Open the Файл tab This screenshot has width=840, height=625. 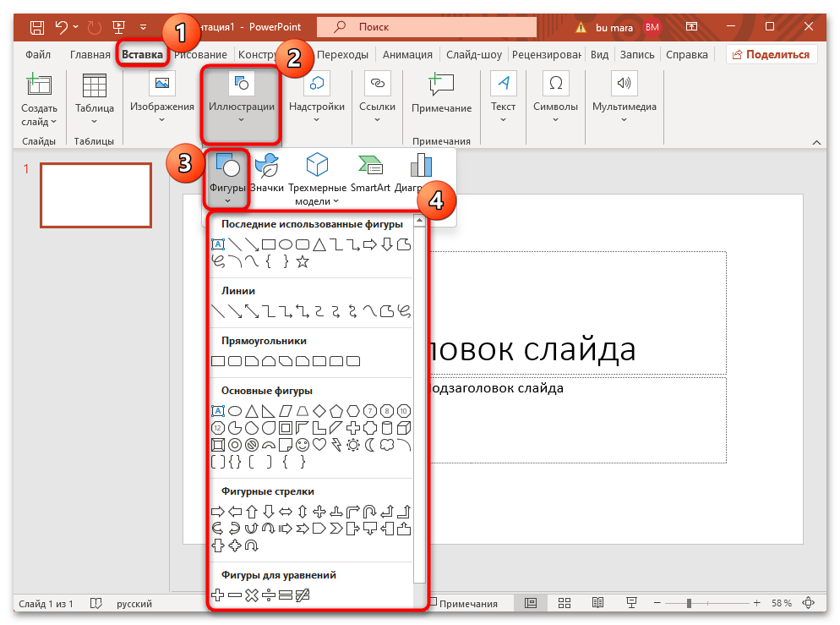38,55
